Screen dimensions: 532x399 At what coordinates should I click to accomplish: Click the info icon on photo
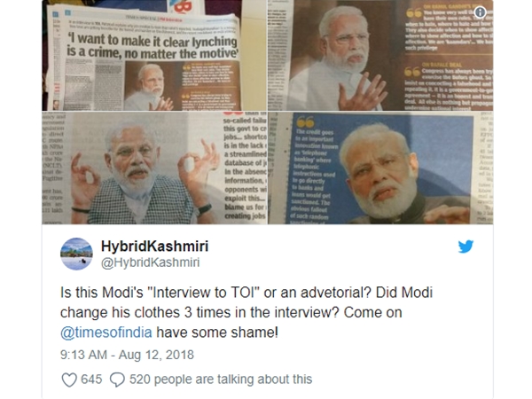pyautogui.click(x=480, y=12)
